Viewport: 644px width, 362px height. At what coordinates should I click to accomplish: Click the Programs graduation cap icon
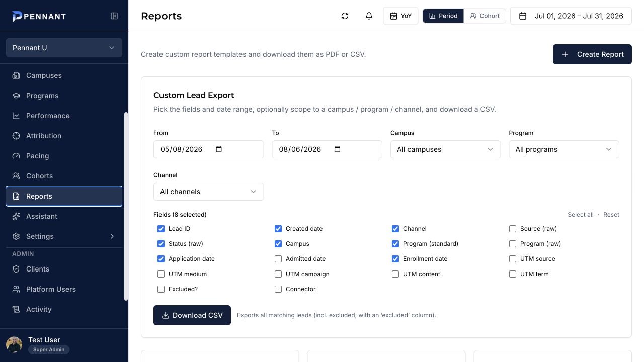pos(16,96)
